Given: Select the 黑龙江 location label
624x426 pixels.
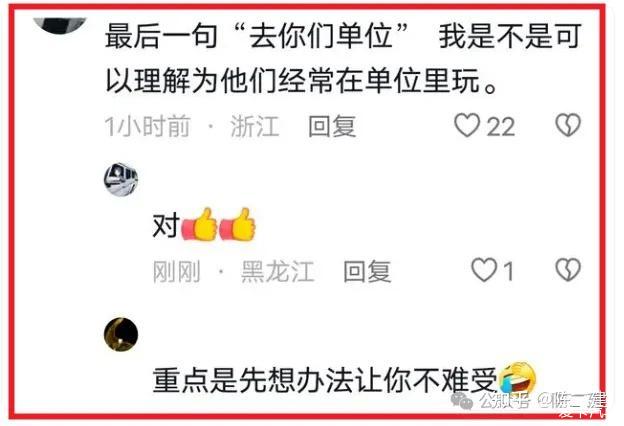Looking at the screenshot, I should [278, 272].
